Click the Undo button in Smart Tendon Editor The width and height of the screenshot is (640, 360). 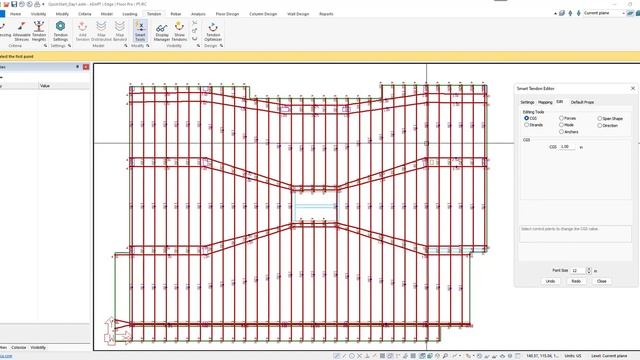coord(550,281)
